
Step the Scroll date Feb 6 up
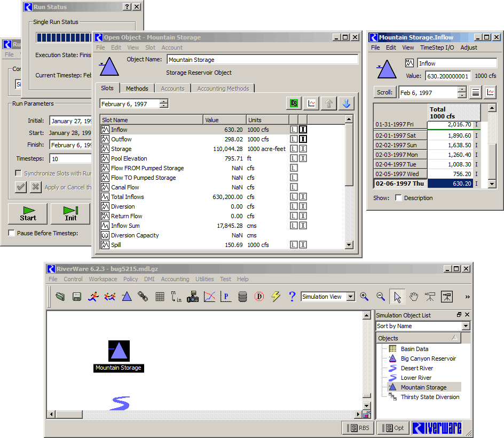(462, 90)
